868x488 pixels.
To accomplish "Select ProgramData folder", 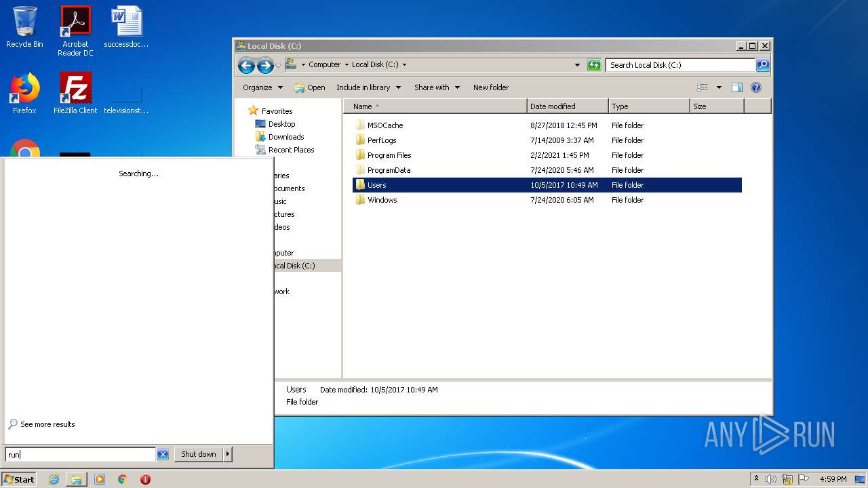I will point(389,170).
